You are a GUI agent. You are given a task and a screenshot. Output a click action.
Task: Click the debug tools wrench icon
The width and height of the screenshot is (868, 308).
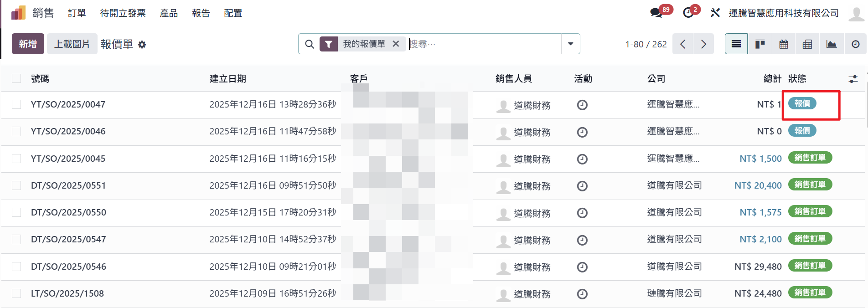click(715, 13)
